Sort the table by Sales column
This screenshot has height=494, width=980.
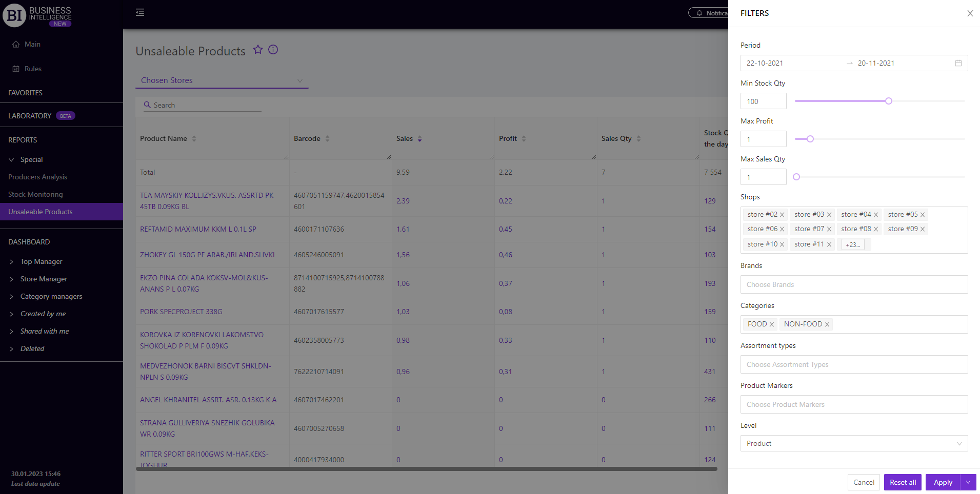click(x=419, y=139)
